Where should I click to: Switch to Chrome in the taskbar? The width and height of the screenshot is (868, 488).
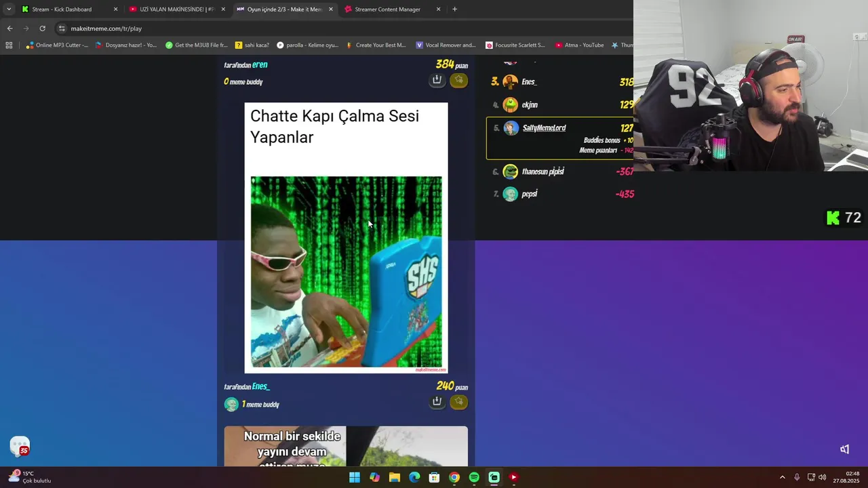click(x=454, y=477)
